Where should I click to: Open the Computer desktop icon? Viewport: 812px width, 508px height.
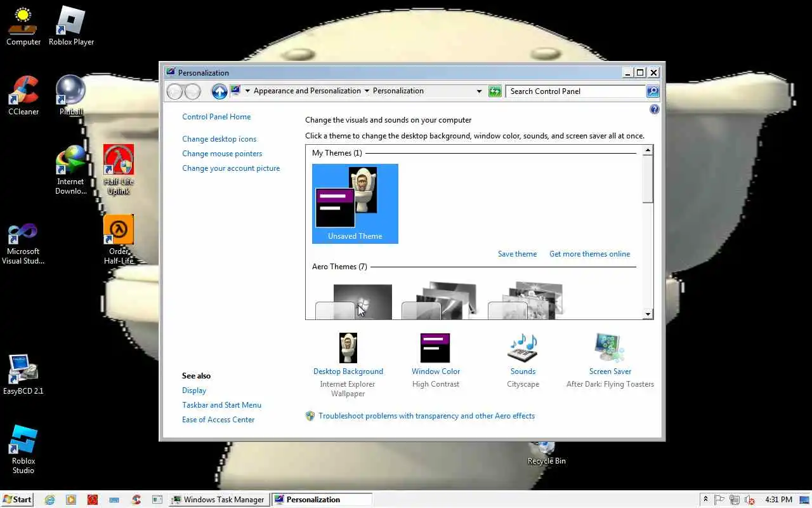click(x=23, y=26)
